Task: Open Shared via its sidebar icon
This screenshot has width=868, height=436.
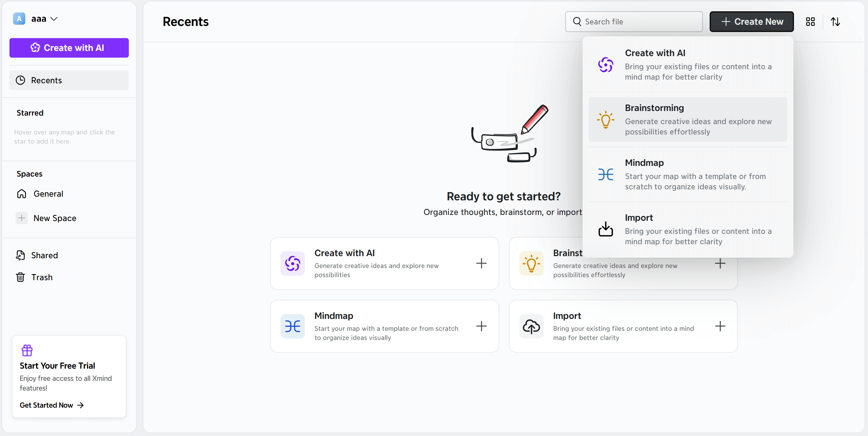Action: [x=20, y=255]
